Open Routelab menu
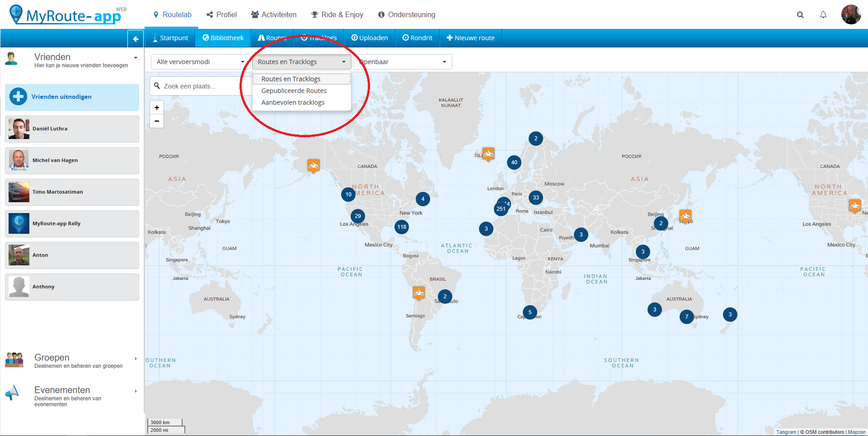Viewport: 868px width, 436px height. coord(173,14)
